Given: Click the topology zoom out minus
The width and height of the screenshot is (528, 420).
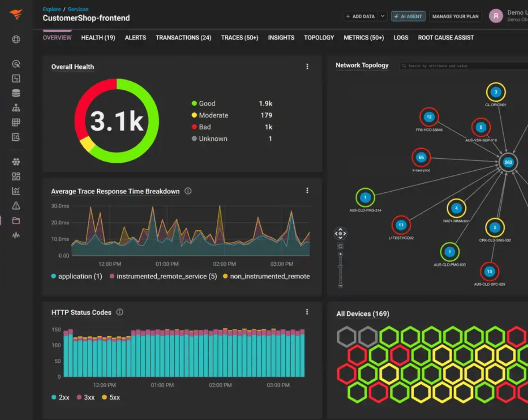Looking at the screenshot, I should [341, 286].
